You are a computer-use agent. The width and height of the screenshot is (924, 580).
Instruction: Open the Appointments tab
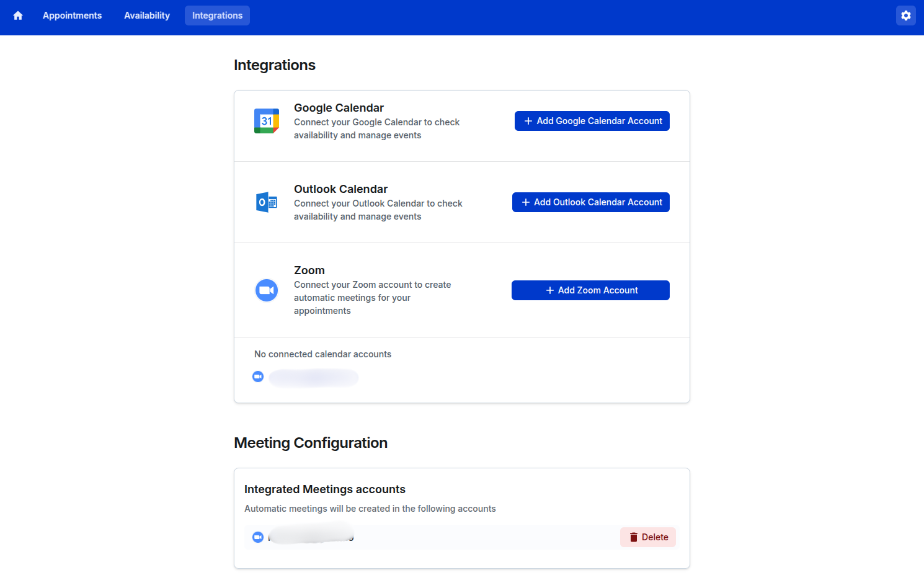72,16
